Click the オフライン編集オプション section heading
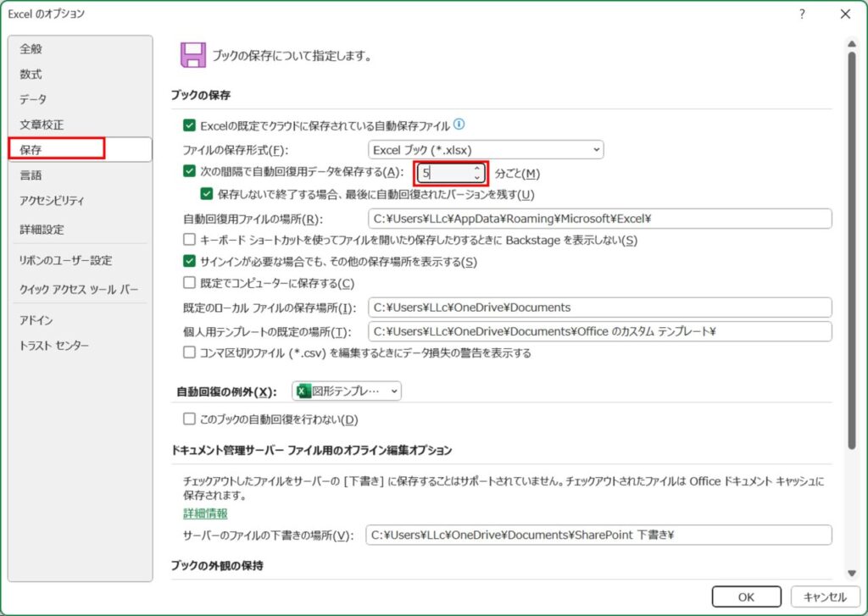 pyautogui.click(x=312, y=451)
